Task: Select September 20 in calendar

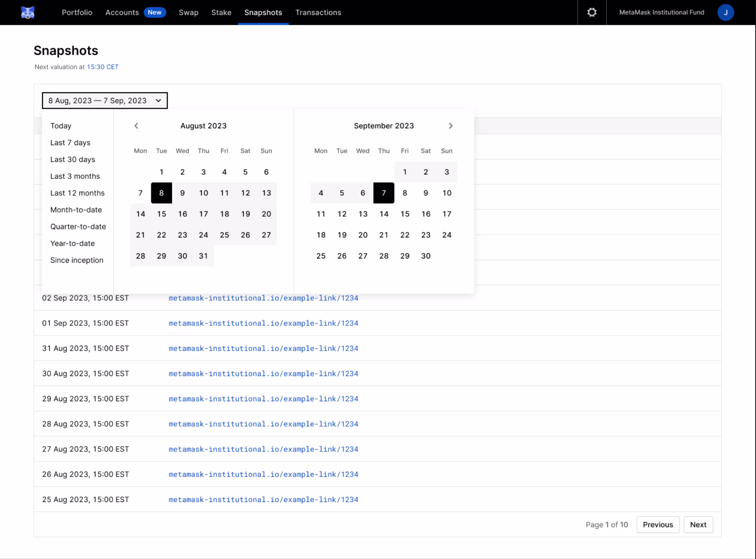Action: (x=363, y=235)
